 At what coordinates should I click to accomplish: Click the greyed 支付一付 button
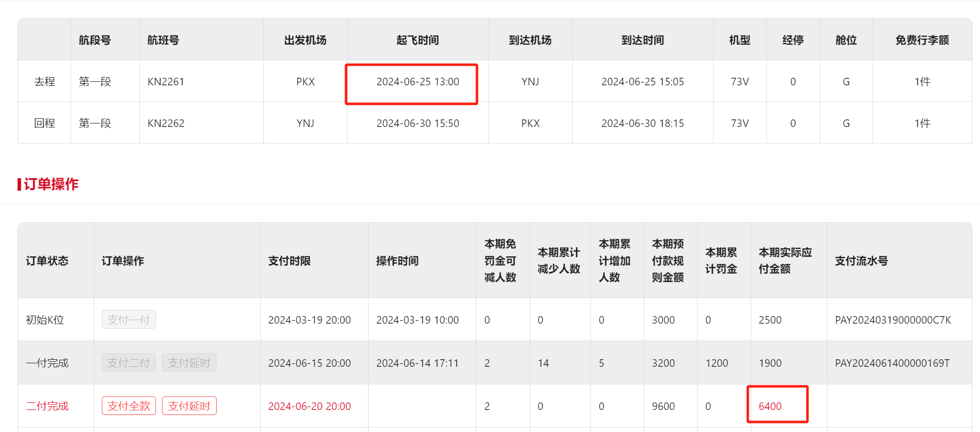coord(129,320)
